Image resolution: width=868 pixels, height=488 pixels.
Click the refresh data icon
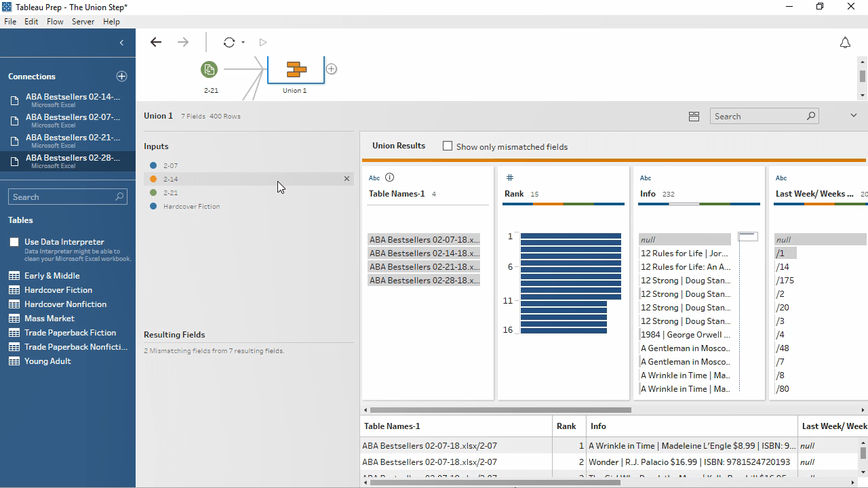tap(229, 42)
